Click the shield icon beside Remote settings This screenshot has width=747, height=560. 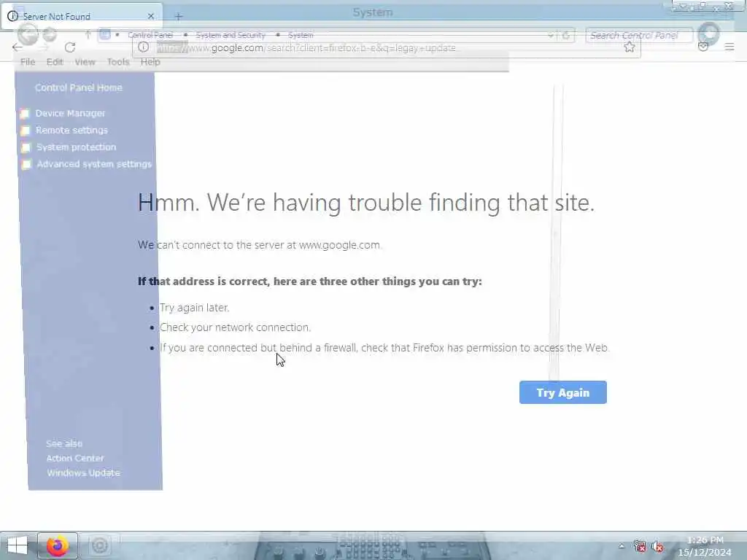pos(26,131)
